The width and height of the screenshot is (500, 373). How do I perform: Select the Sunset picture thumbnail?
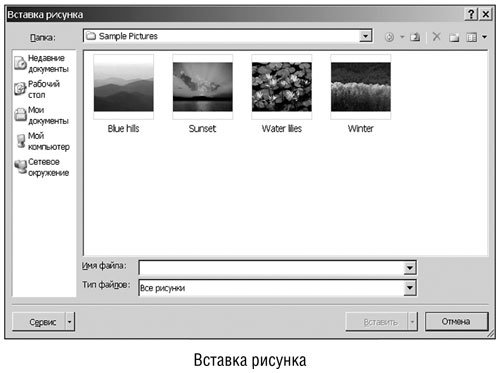pyautogui.click(x=203, y=87)
